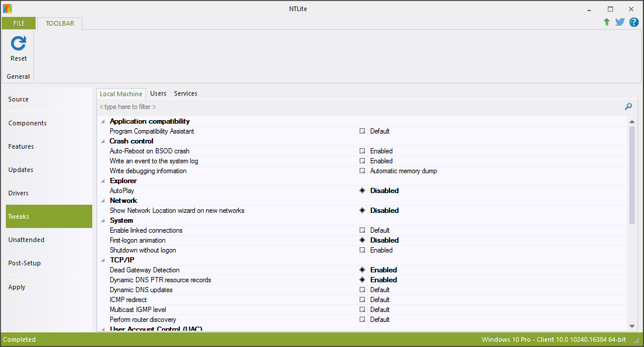Toggle the AutoPlay state marker

pos(362,191)
